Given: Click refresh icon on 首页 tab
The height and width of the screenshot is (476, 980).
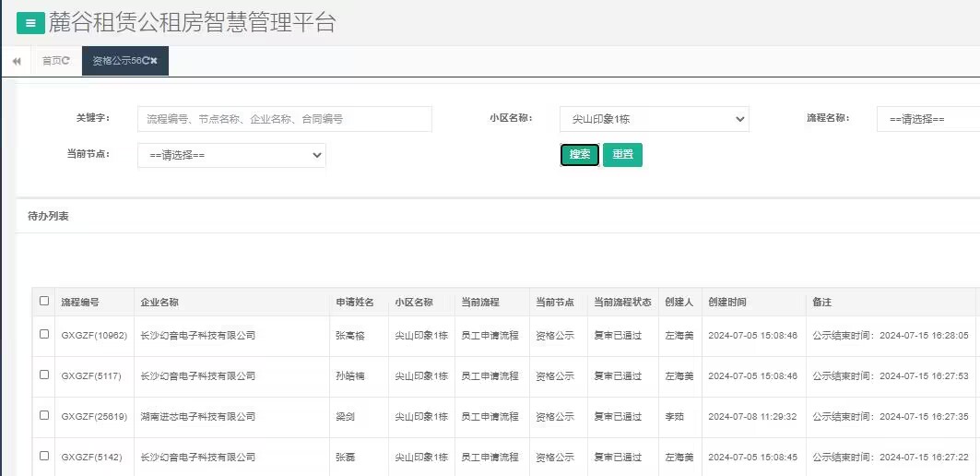Looking at the screenshot, I should pos(66,61).
